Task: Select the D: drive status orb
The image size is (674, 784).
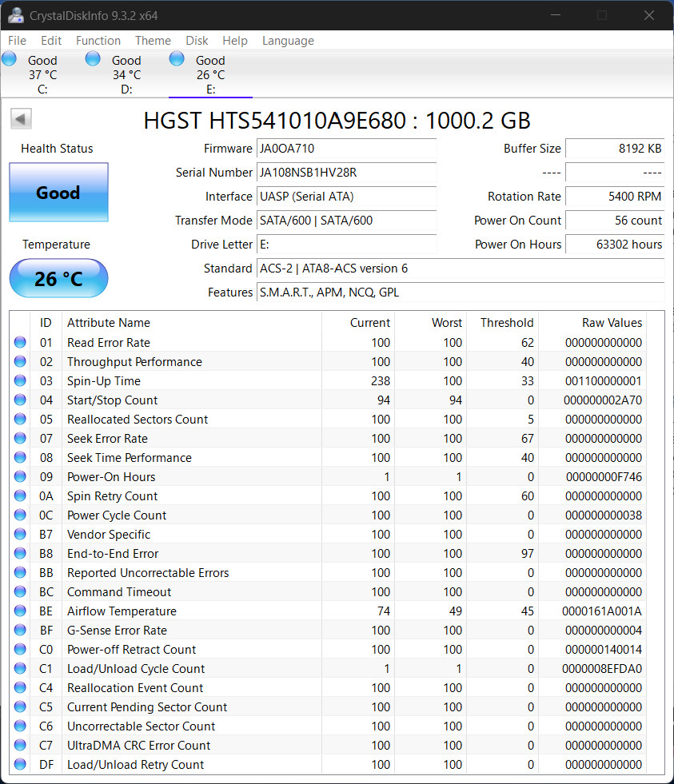Action: click(x=93, y=58)
